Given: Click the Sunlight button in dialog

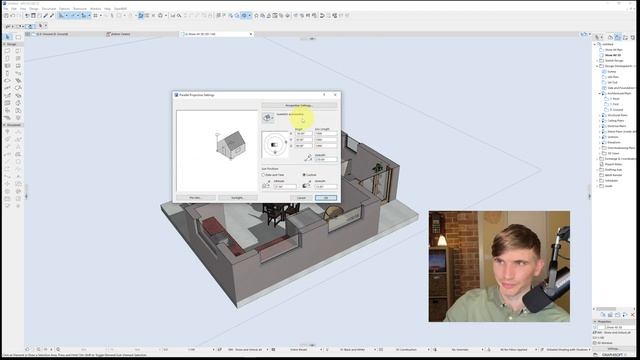Looking at the screenshot, I should (x=237, y=198).
